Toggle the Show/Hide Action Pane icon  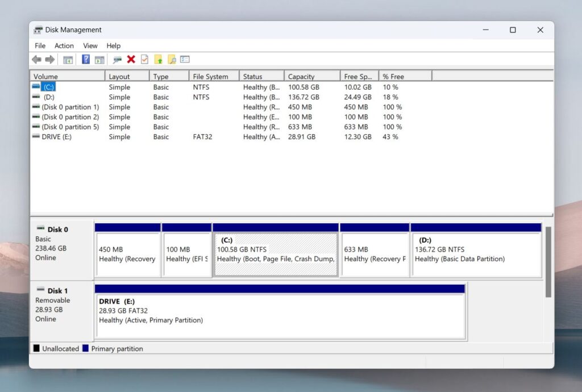99,59
